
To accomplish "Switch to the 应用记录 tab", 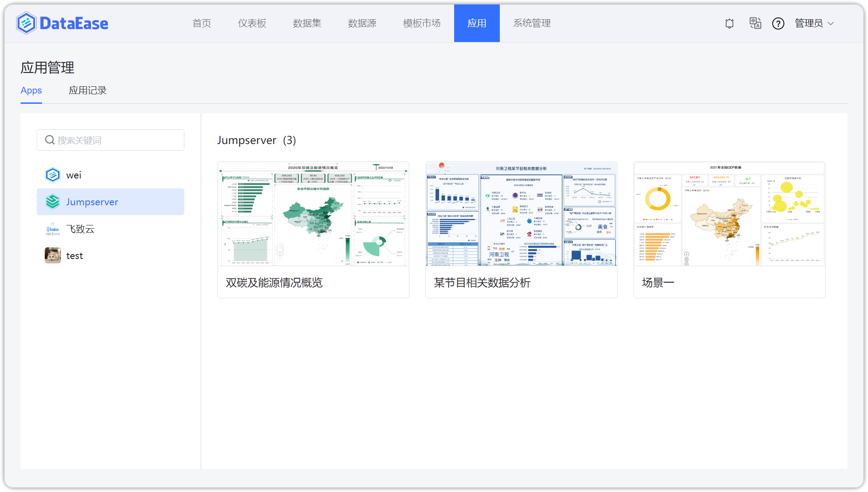I will 87,90.
